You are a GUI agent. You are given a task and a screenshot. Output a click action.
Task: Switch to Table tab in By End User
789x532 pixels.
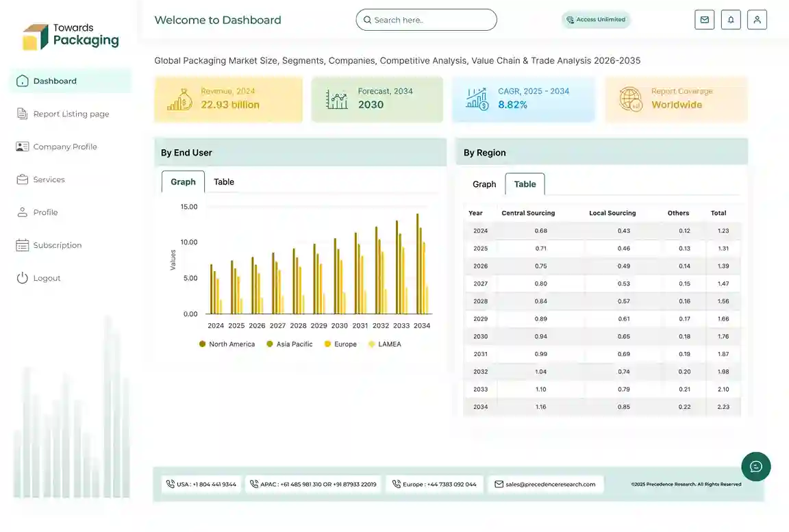224,182
